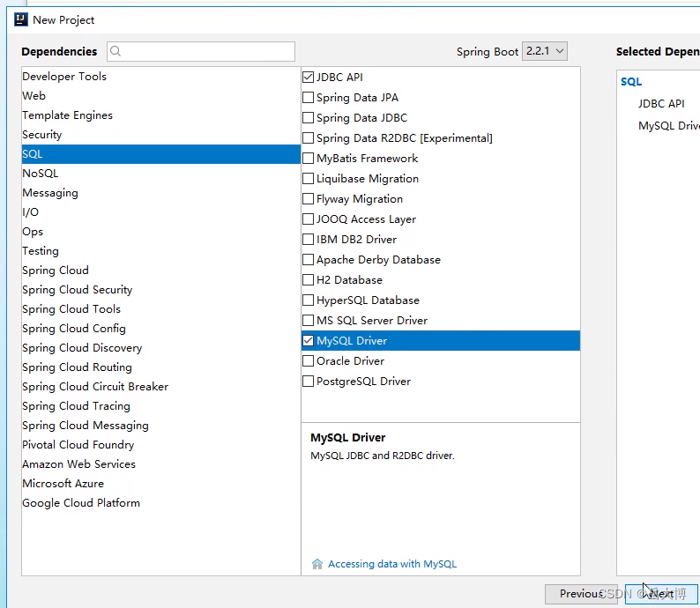Switch to the NoSQL category
Viewport: 700px width, 608px height.
pos(160,174)
